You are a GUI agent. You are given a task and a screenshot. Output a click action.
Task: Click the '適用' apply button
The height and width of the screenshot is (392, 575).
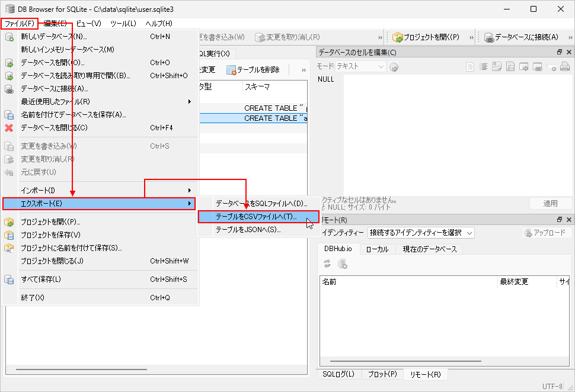(x=550, y=204)
